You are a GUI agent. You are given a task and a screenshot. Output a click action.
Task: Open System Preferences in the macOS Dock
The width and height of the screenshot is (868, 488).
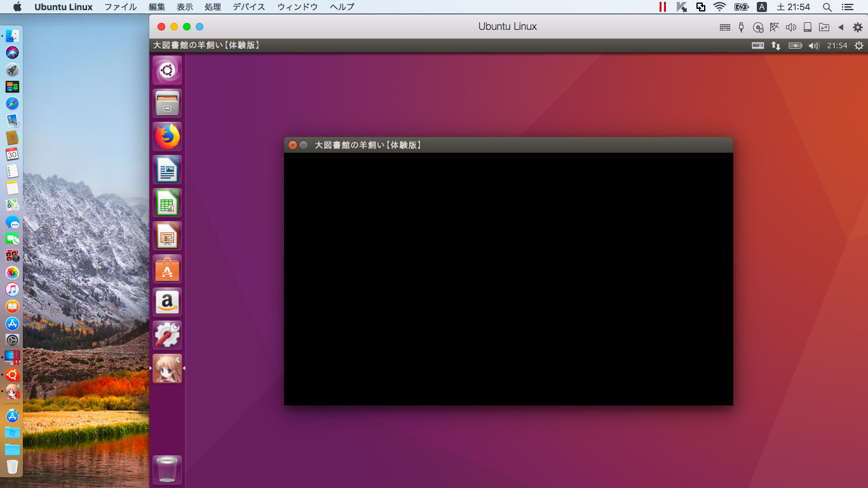(x=12, y=340)
